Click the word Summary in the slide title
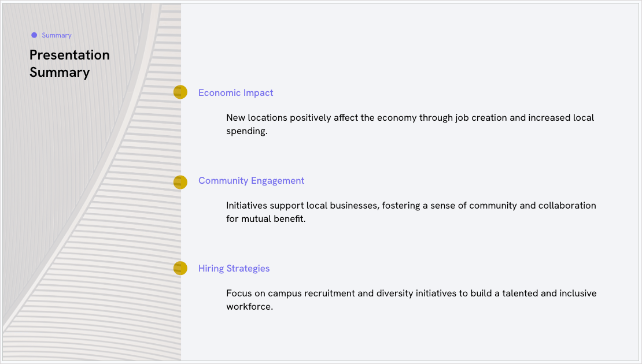Image resolution: width=642 pixels, height=364 pixels. coord(60,72)
